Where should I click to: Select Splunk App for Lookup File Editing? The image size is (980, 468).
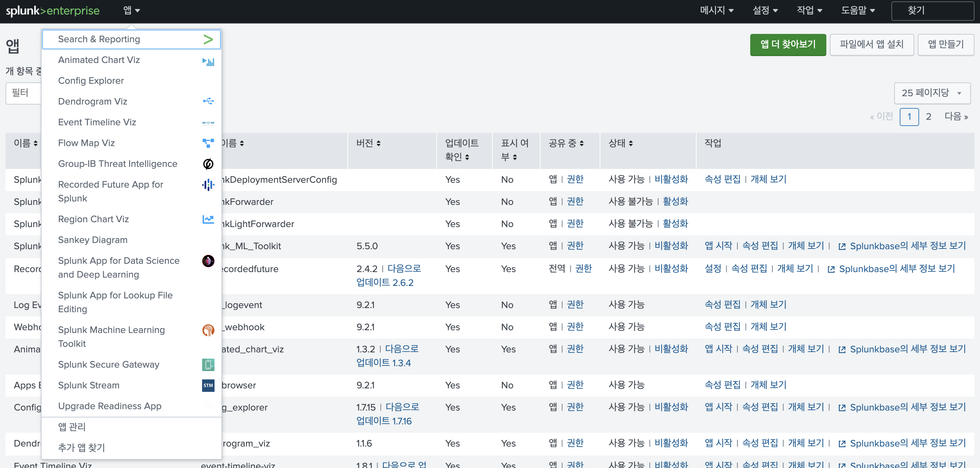[131, 303]
